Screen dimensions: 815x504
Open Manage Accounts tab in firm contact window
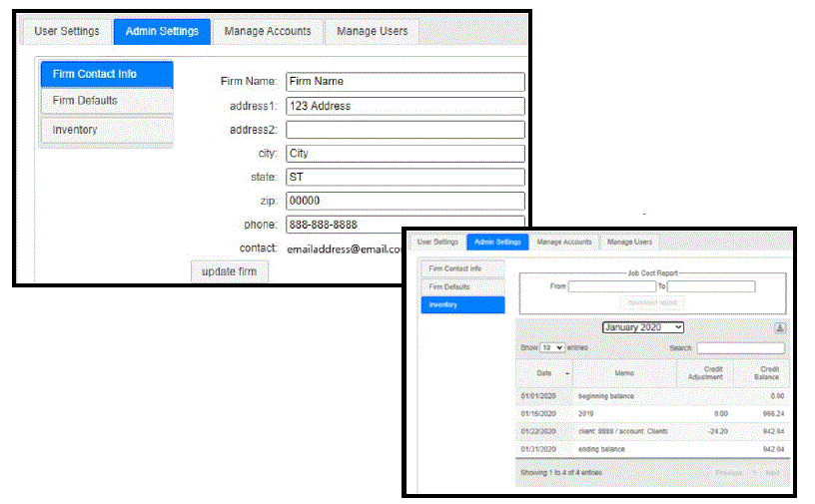click(x=268, y=31)
